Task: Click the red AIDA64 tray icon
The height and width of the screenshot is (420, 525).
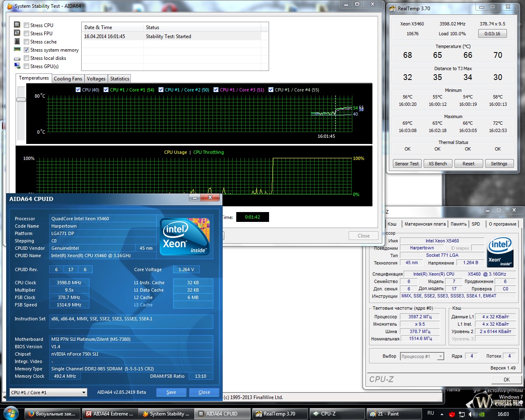Action: click(452, 414)
